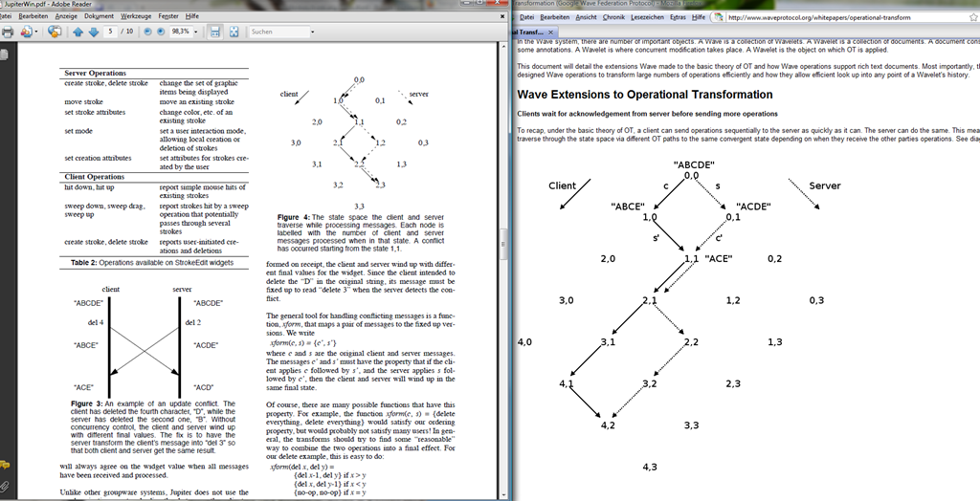Open Werkzeuge menu in Adobe Reader
This screenshot has height=501, width=980.
coord(136,16)
